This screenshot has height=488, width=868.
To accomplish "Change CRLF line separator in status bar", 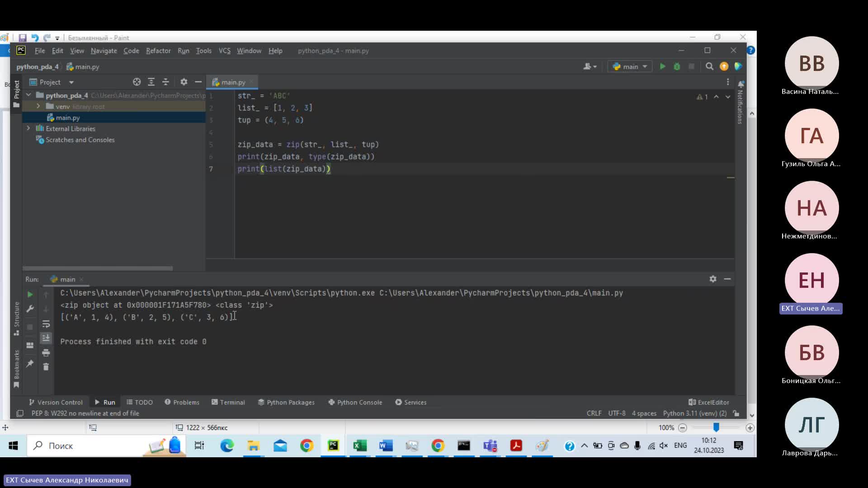I will tap(594, 413).
